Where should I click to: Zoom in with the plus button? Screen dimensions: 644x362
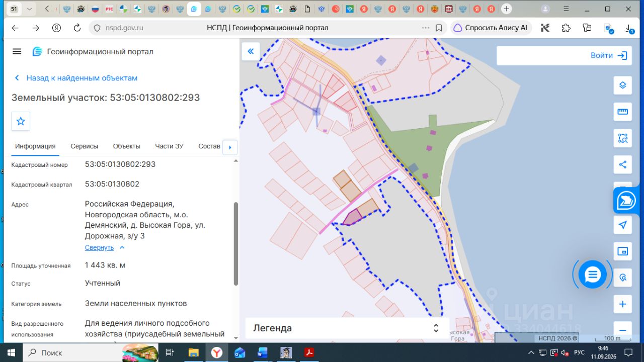pyautogui.click(x=622, y=304)
